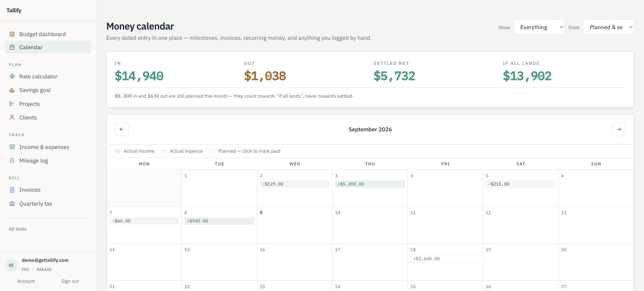644x291 pixels.
Task: Open the −$64.00 expense entry
Action: point(144,221)
